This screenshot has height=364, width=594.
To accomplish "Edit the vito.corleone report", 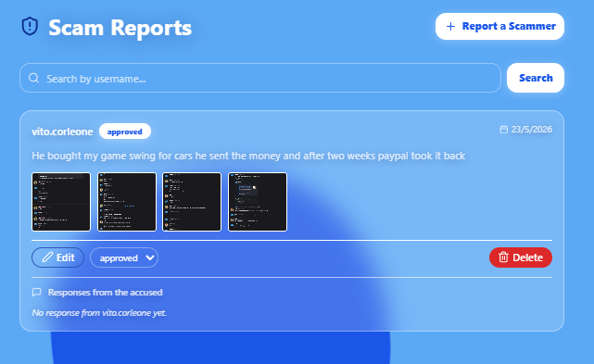I will pos(58,257).
